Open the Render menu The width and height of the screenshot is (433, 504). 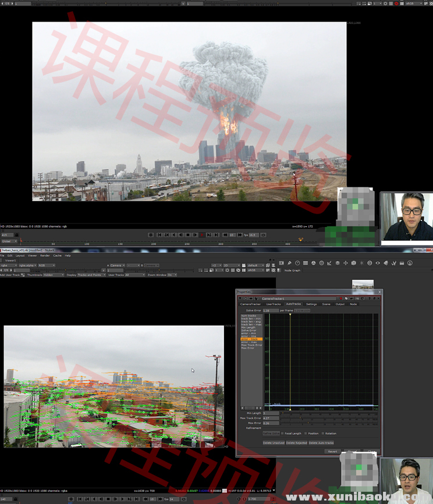click(x=45, y=255)
